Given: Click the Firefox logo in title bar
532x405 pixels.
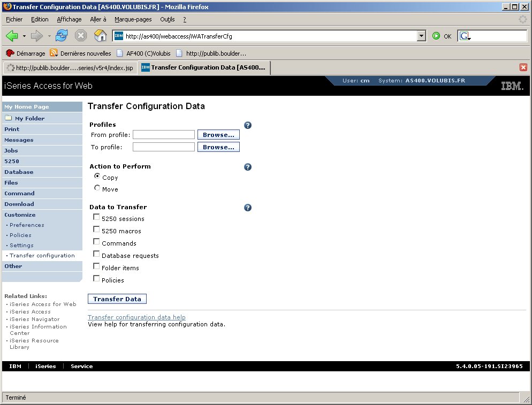Looking at the screenshot, I should click(7, 7).
